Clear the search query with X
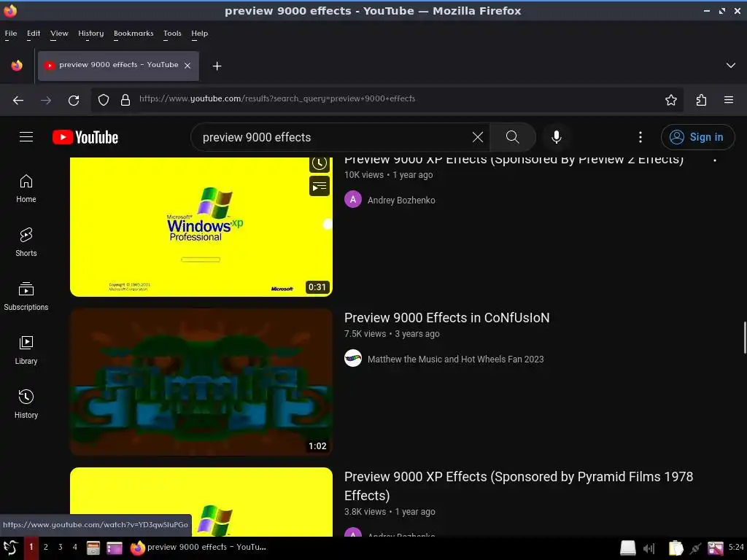This screenshot has width=747, height=560. click(477, 137)
